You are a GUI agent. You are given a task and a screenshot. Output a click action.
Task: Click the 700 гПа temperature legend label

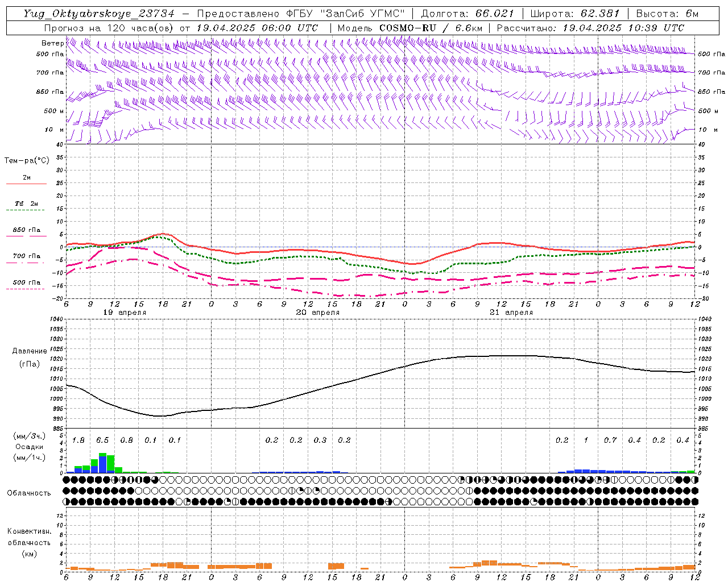tap(27, 256)
